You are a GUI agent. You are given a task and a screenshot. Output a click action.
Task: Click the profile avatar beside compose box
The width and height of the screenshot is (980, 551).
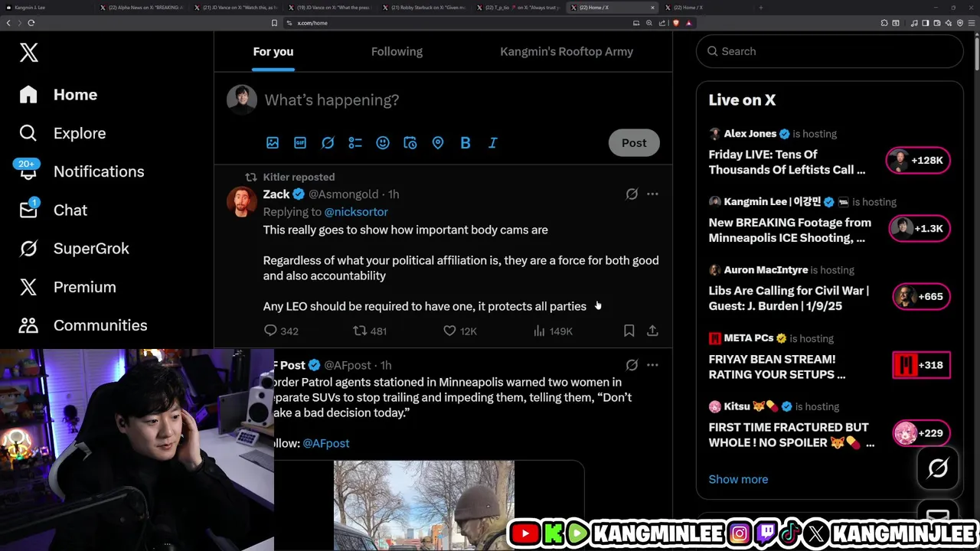click(242, 99)
